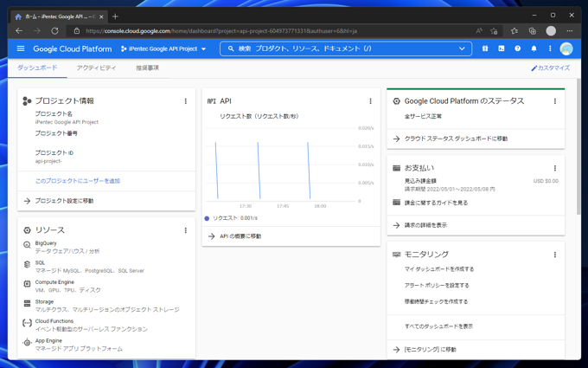This screenshot has width=588, height=368.
Task: Expand the search bar dropdown arrow
Action: pyautogui.click(x=462, y=48)
